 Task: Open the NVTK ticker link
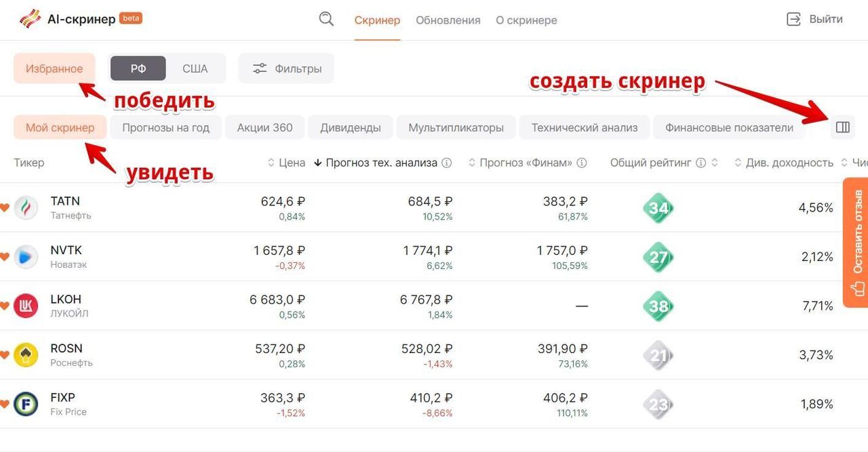tap(66, 251)
